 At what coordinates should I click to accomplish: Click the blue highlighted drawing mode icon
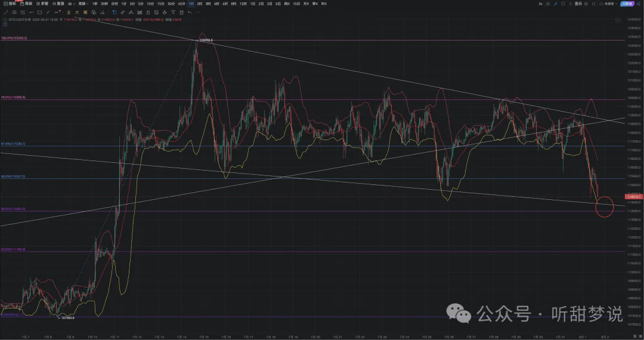click(x=114, y=13)
